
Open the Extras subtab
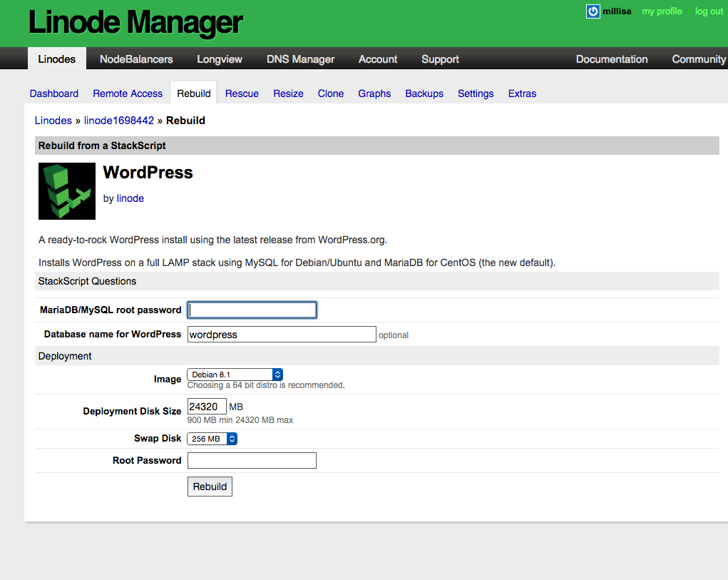(x=522, y=93)
